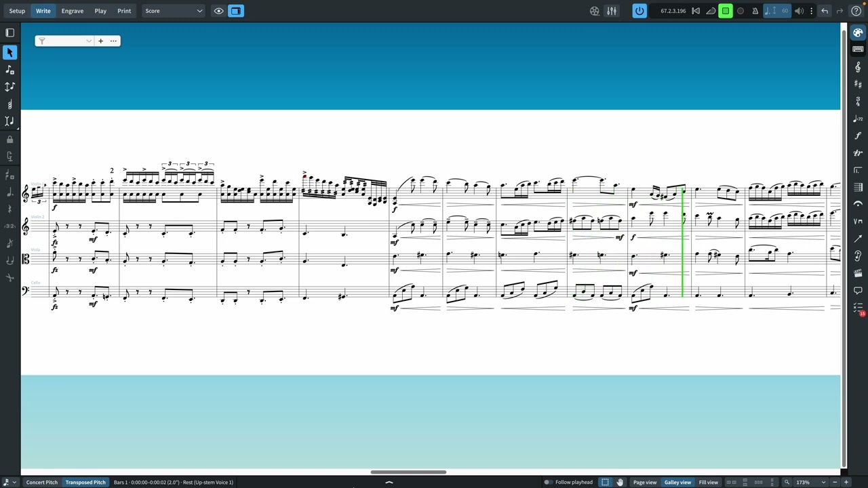This screenshot has height=488, width=868.
Task: Open the Properties palette icon at top right
Action: pos(858,33)
